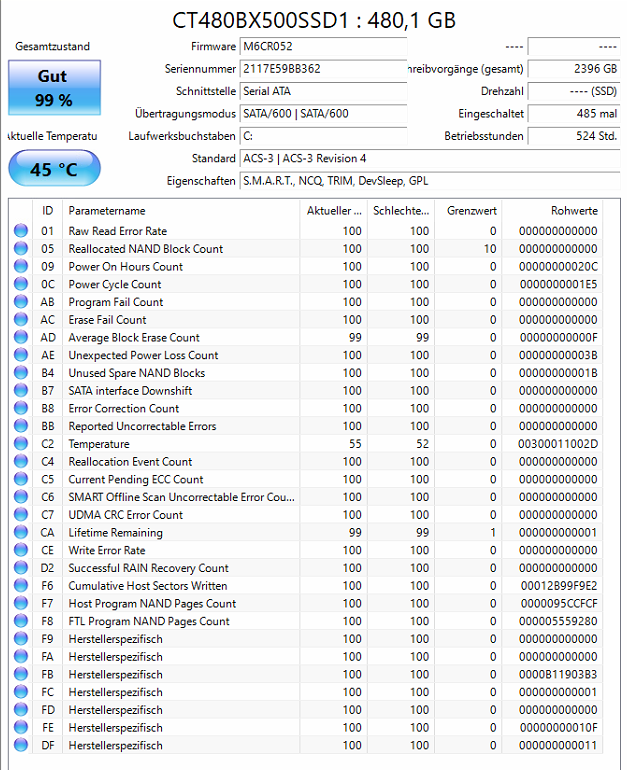This screenshot has width=628, height=770.
Task: Click the status orb for Unused Spare NAND Blocks
Action: pyautogui.click(x=21, y=372)
